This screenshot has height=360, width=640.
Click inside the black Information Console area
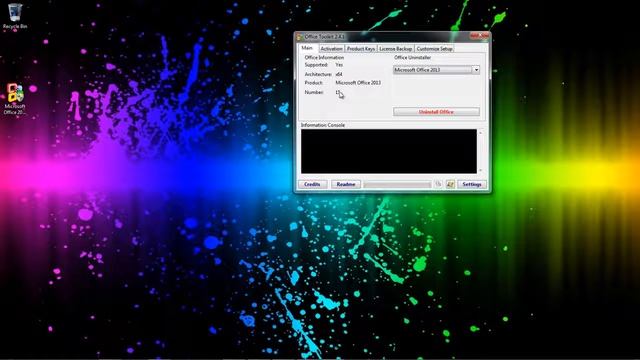click(389, 151)
